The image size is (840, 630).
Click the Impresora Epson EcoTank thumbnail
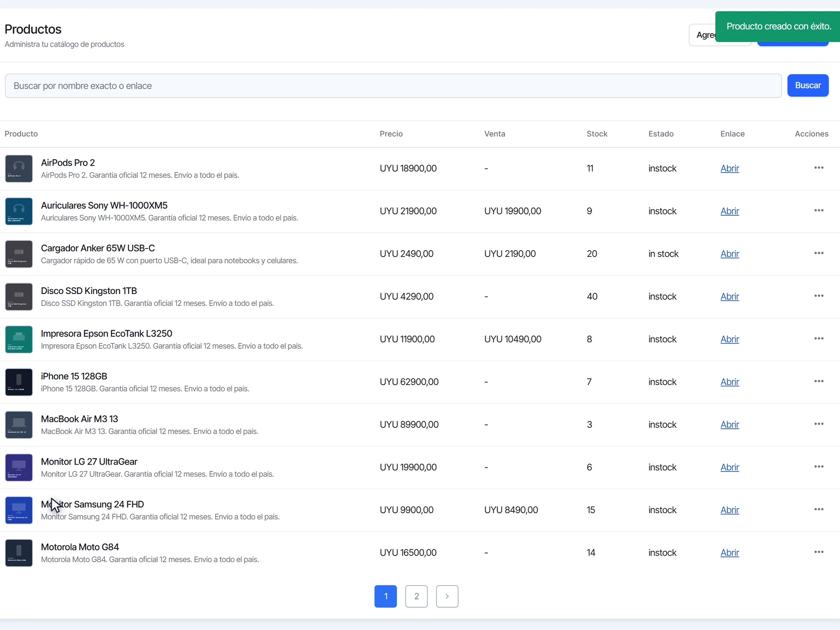(19, 339)
